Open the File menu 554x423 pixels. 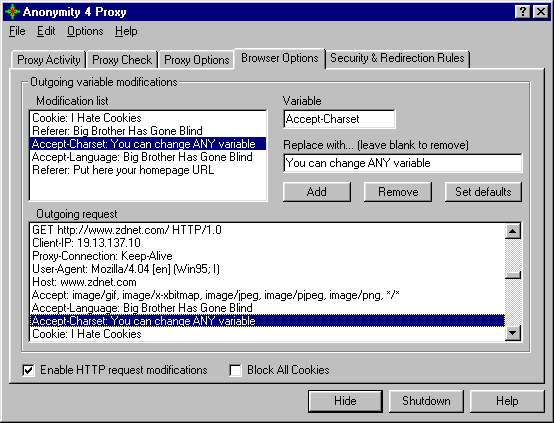[x=17, y=31]
